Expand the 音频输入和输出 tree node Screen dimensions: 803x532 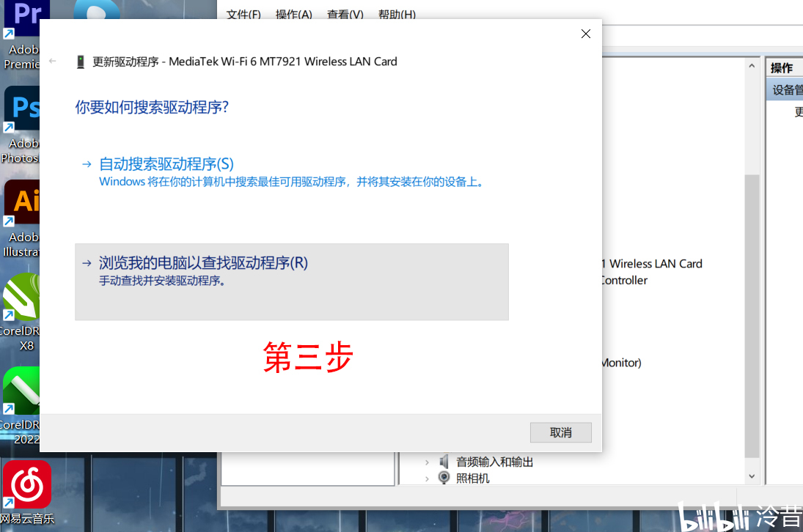click(427, 462)
